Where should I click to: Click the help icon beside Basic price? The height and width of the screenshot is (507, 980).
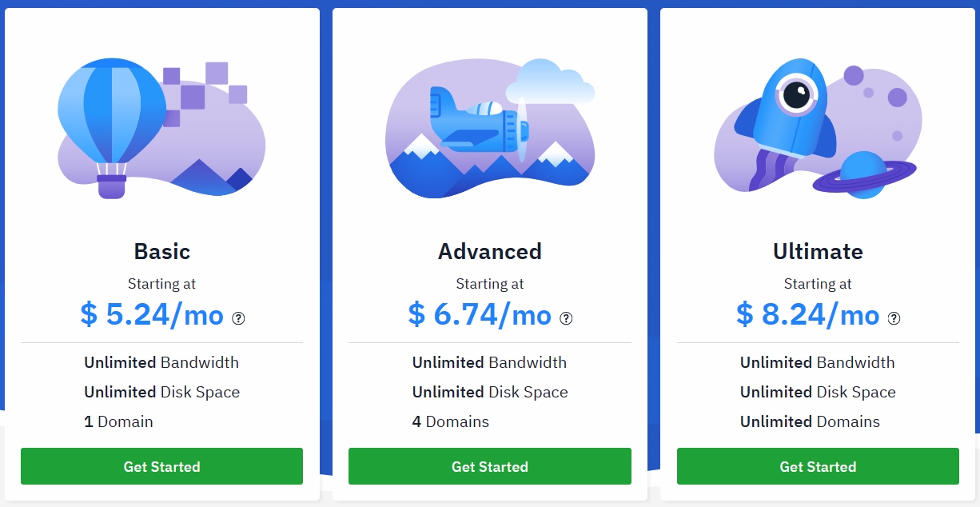point(238,318)
